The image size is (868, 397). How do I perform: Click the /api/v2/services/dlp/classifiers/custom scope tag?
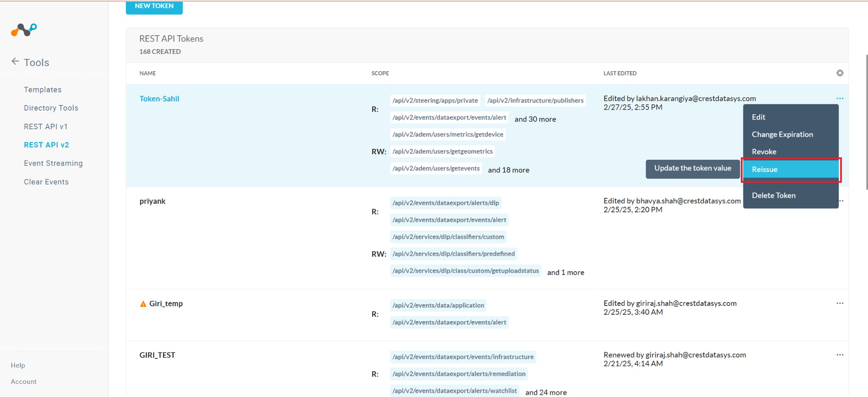tap(448, 237)
